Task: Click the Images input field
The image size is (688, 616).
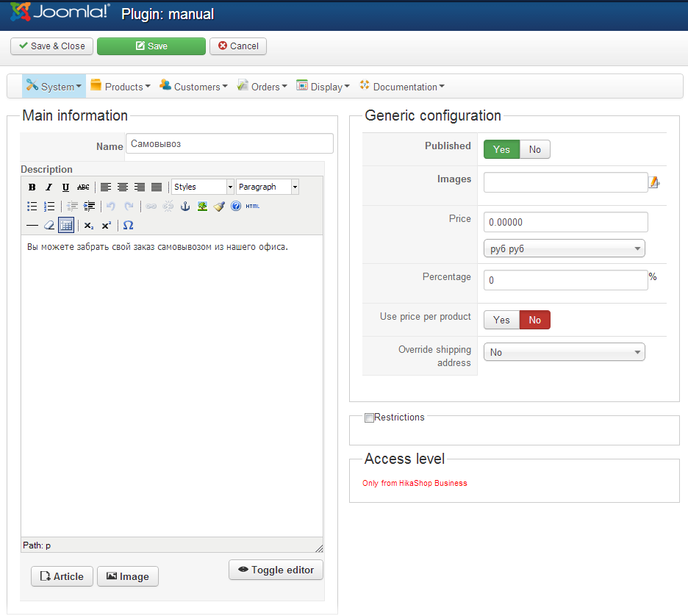Action: click(565, 182)
